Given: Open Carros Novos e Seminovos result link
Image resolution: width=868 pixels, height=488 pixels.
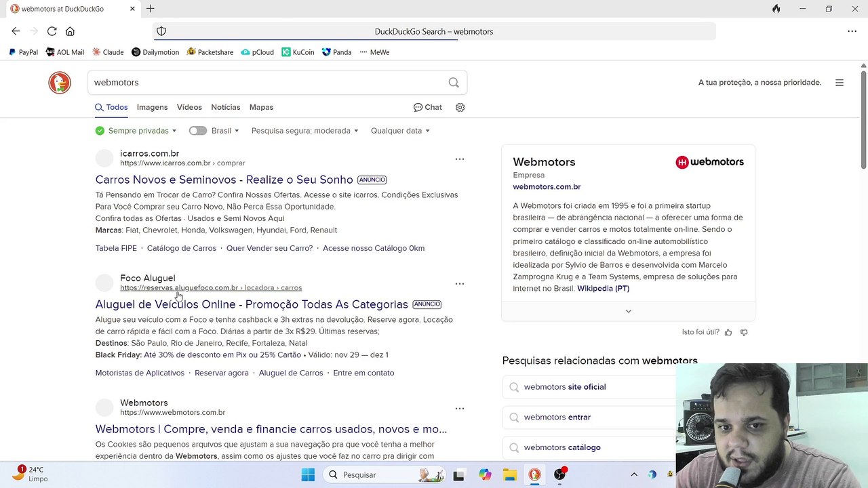Looking at the screenshot, I should click(224, 180).
